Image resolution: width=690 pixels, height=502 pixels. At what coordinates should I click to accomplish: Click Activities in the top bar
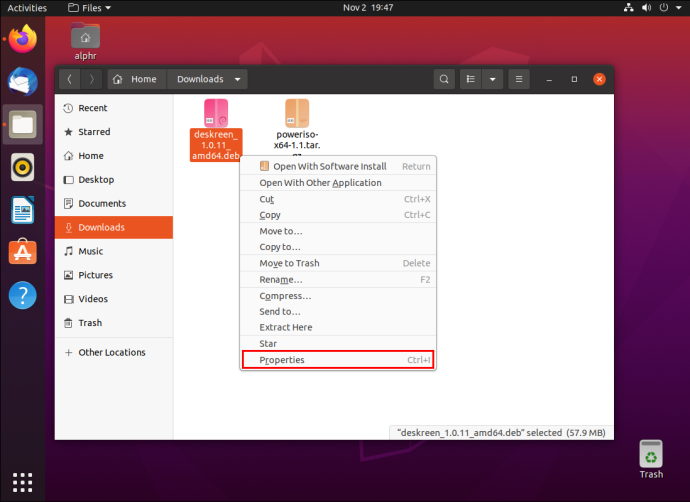click(x=27, y=7)
